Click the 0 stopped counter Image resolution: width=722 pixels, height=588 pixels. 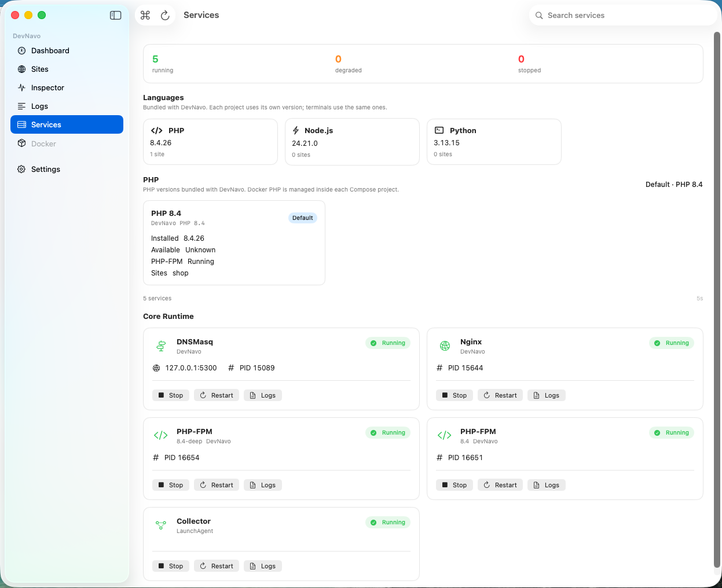(529, 64)
